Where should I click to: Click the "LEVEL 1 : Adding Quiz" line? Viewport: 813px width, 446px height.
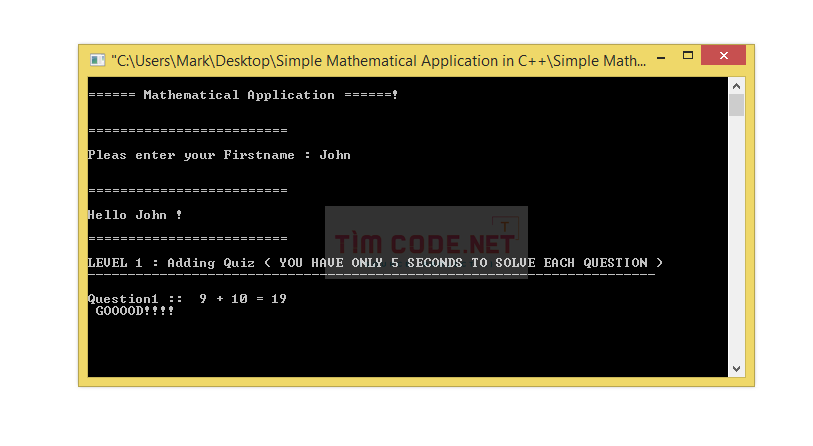(375, 263)
